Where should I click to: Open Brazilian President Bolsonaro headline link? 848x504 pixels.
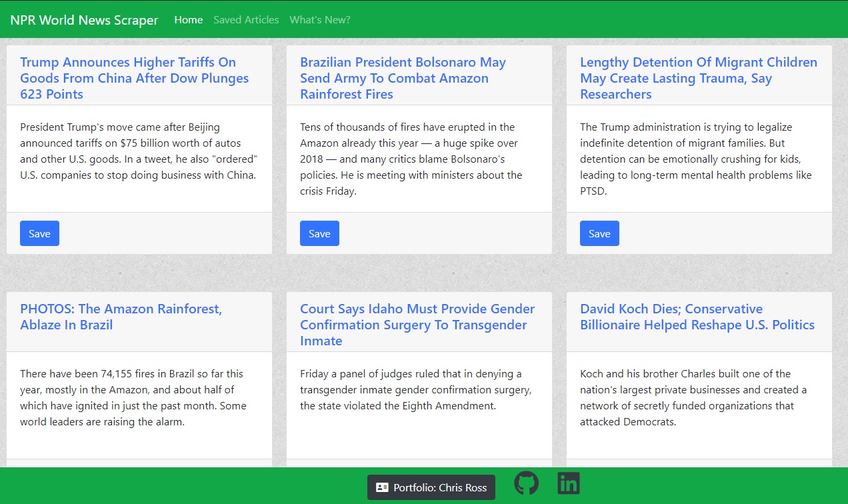click(403, 78)
